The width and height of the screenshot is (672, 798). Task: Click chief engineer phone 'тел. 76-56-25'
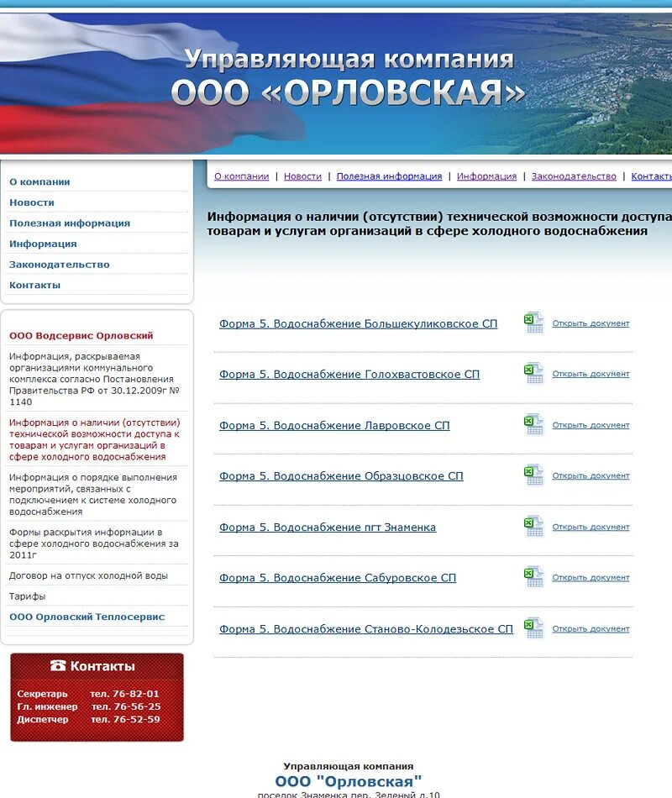126,706
